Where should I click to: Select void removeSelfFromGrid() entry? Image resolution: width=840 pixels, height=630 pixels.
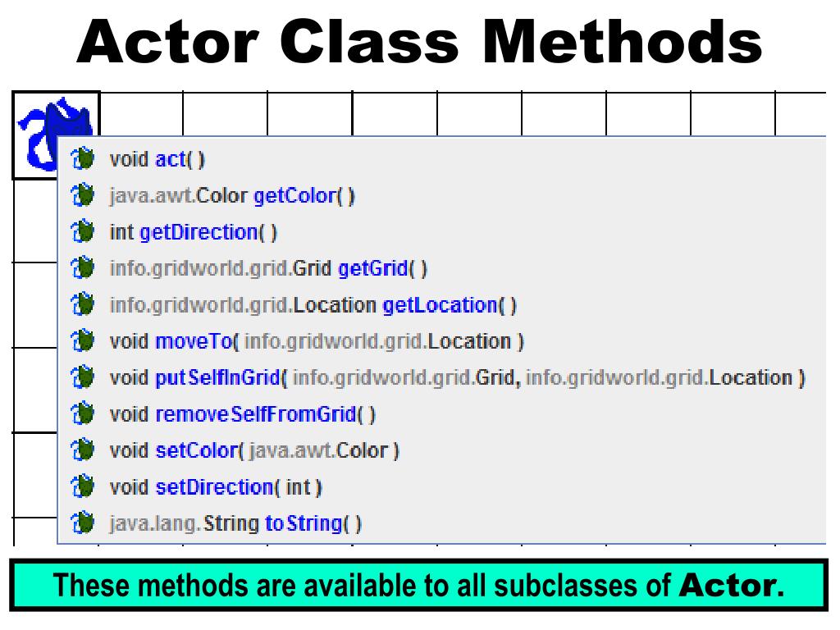point(442,413)
